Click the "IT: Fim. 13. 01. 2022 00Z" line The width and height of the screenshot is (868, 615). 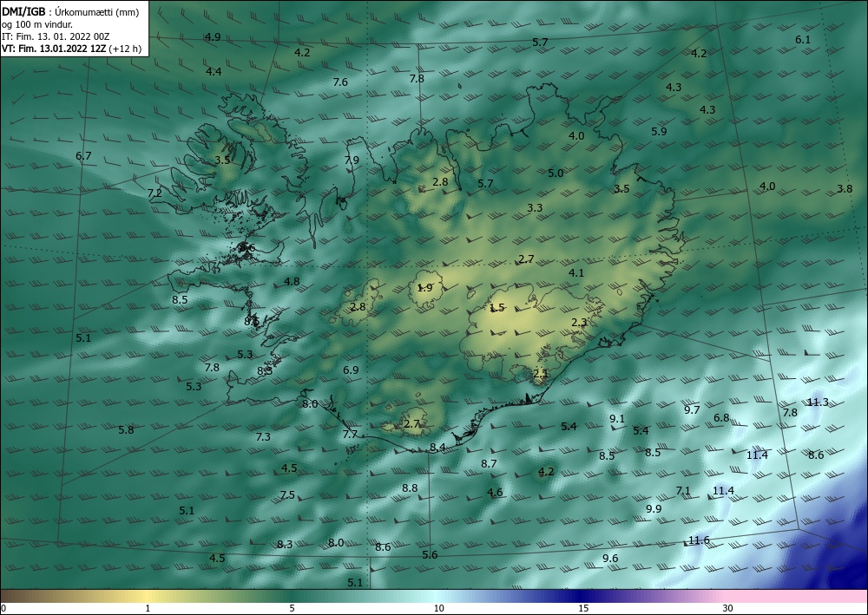(x=56, y=36)
